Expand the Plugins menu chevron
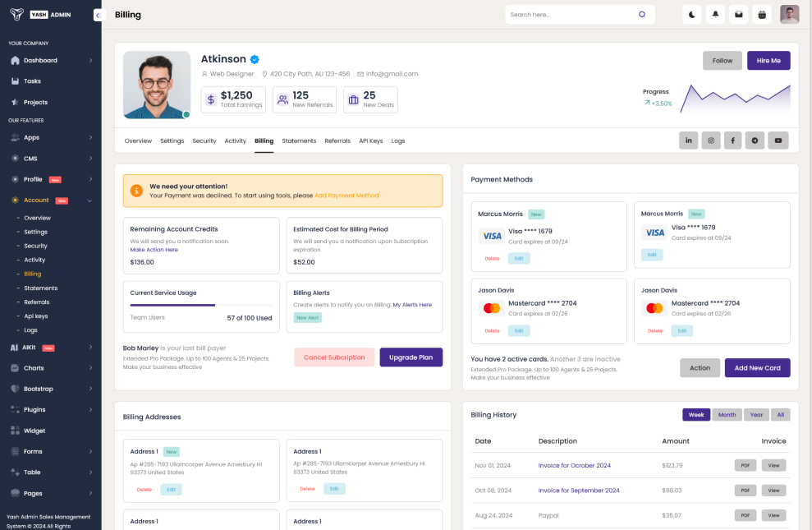This screenshot has width=812, height=530. coord(90,409)
